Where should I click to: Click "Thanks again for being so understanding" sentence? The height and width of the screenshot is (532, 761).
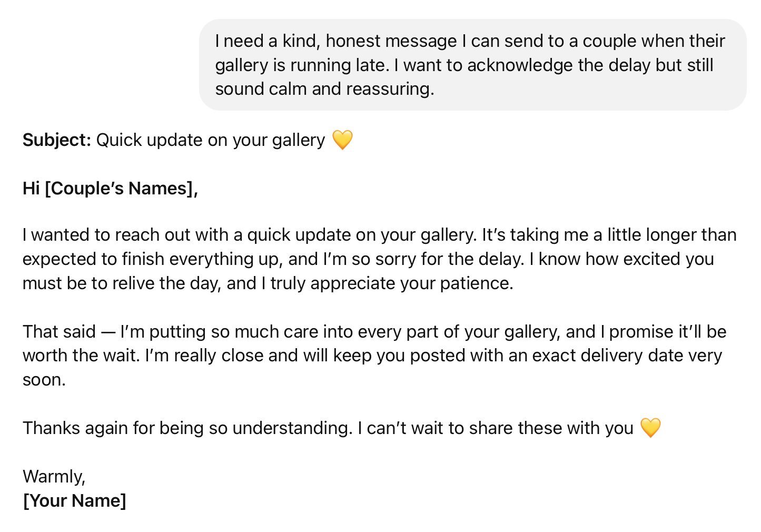pos(187,428)
